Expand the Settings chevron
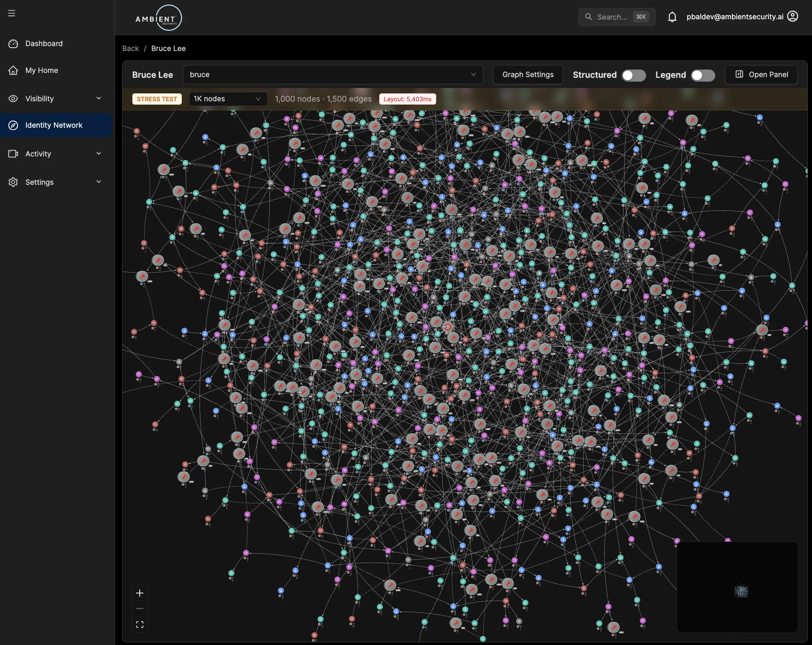 click(x=99, y=182)
